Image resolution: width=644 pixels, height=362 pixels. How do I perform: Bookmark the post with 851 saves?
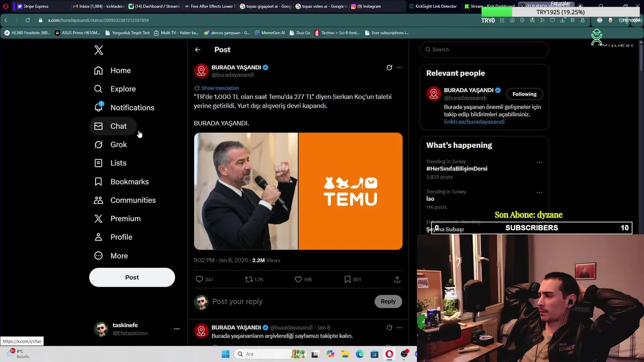(x=353, y=279)
